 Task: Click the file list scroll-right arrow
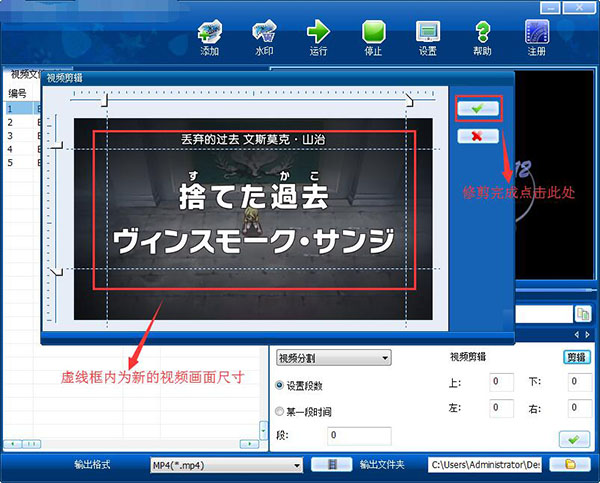pos(249,444)
